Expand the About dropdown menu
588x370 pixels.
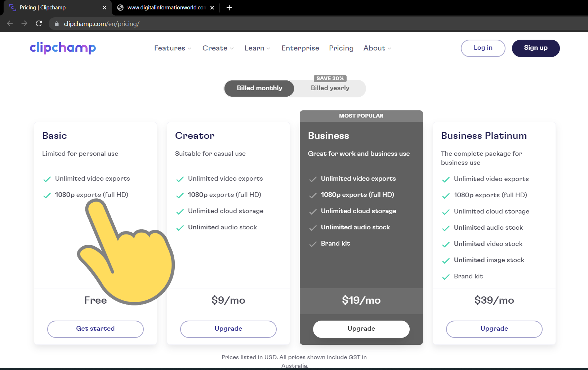(377, 48)
